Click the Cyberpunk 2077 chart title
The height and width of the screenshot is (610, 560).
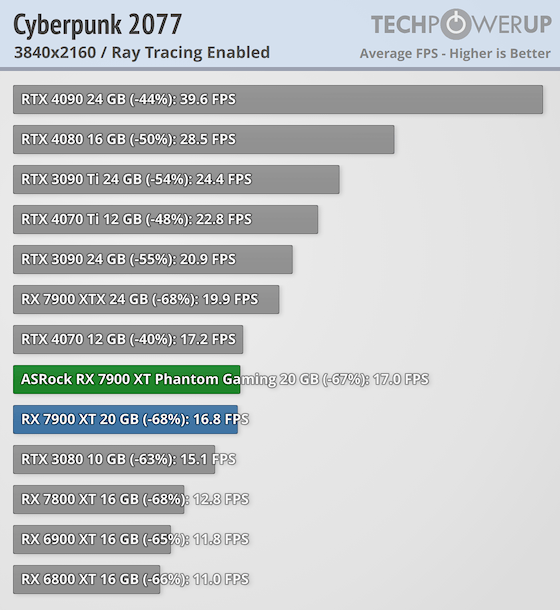coord(97,25)
